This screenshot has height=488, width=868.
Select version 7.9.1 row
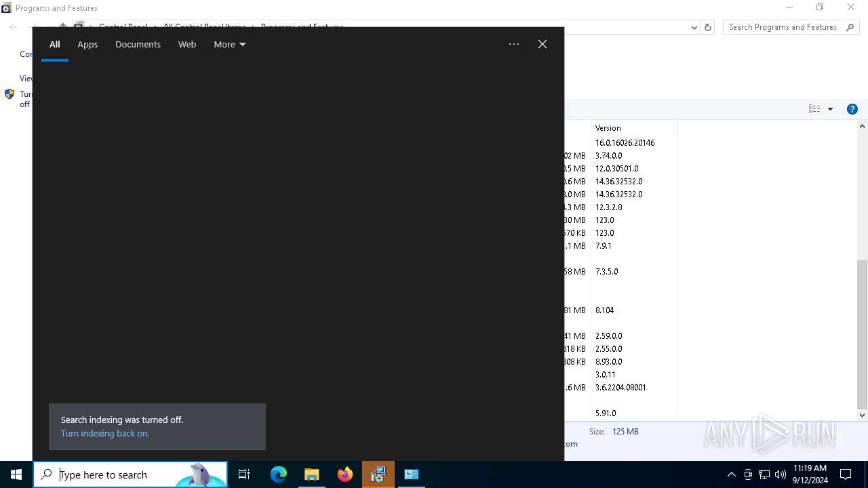point(603,246)
